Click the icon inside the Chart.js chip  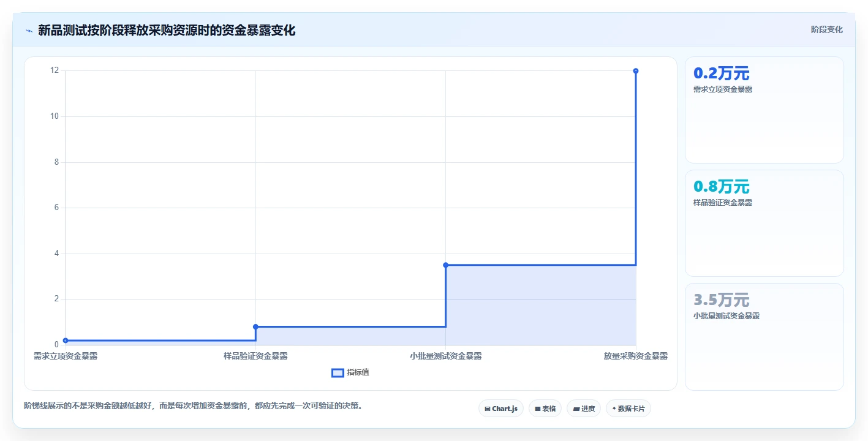coord(488,409)
